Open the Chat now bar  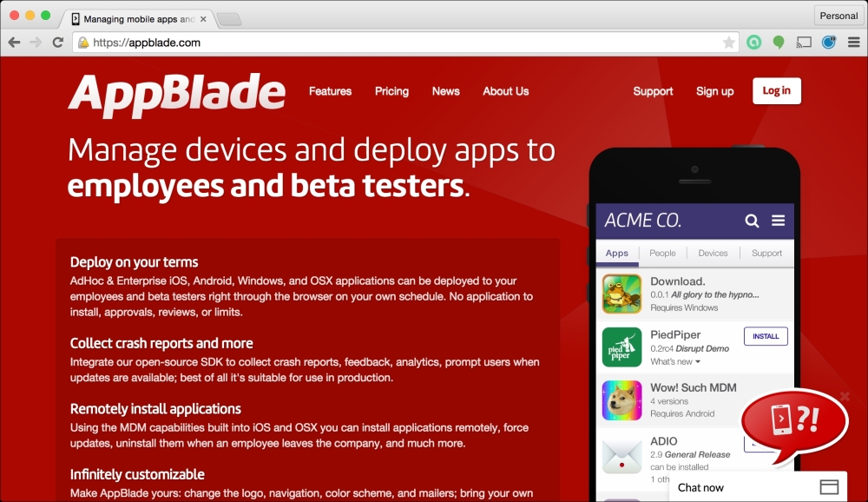pyautogui.click(x=758, y=487)
